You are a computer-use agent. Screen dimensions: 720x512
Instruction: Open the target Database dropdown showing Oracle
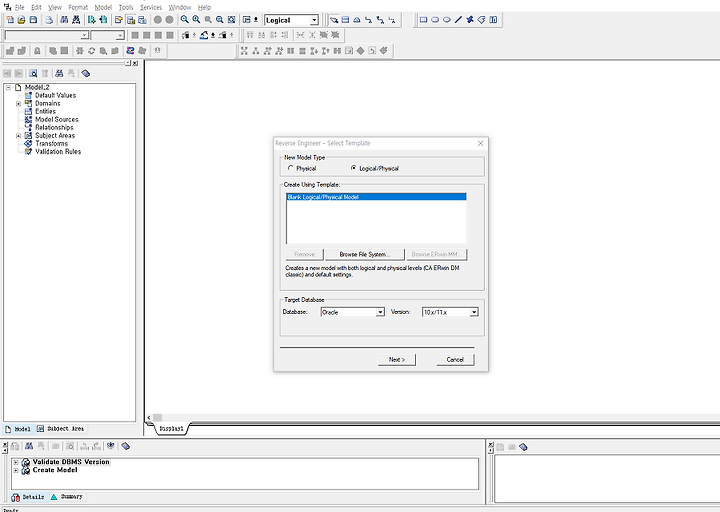point(380,312)
